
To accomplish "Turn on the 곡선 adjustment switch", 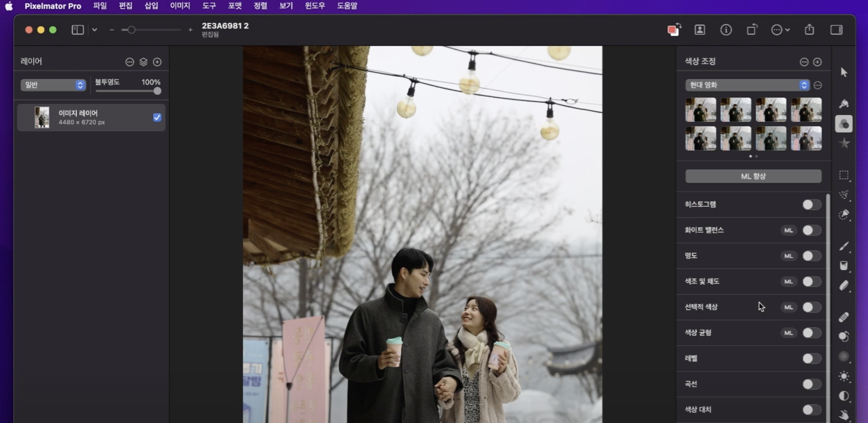I will [811, 384].
